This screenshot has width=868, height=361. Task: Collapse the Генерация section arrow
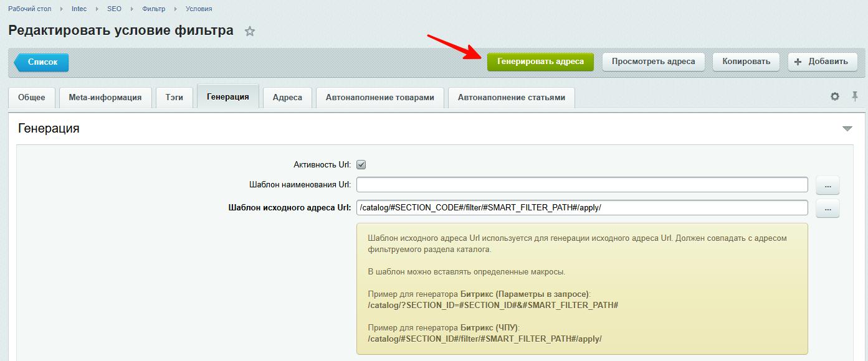(x=847, y=129)
